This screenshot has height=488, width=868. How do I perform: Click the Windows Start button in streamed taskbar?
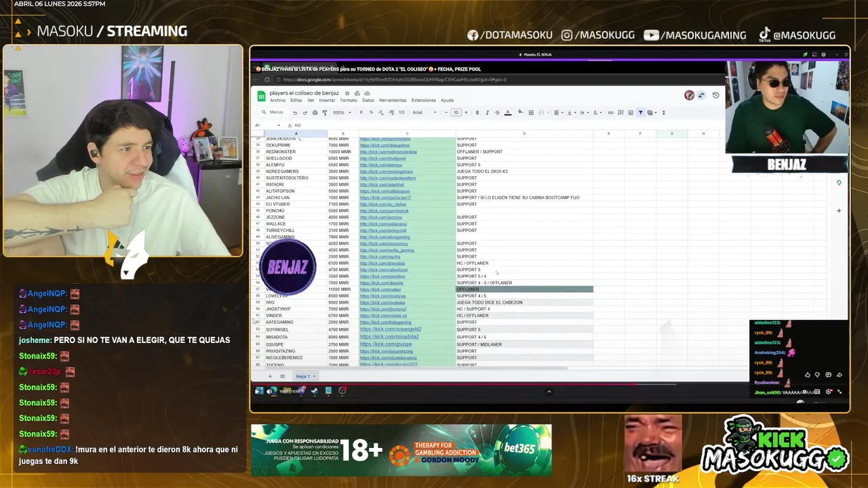pos(258,391)
